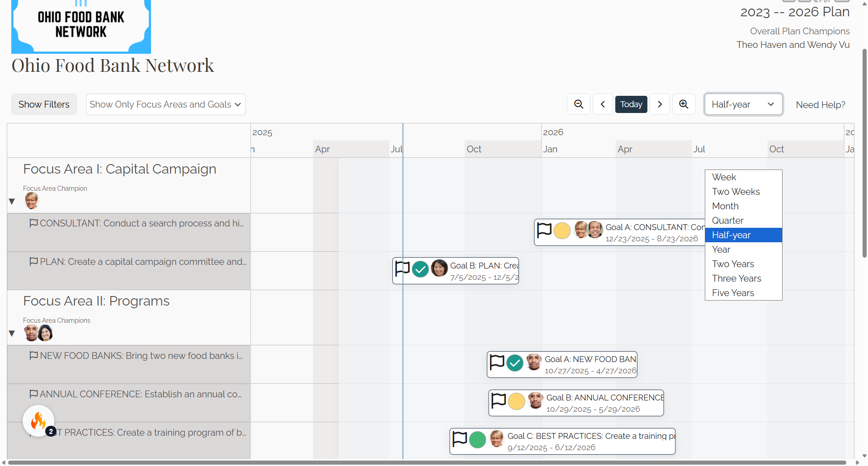The height and width of the screenshot is (466, 868).
Task: Select Quarter from the time scale list
Action: (744, 221)
